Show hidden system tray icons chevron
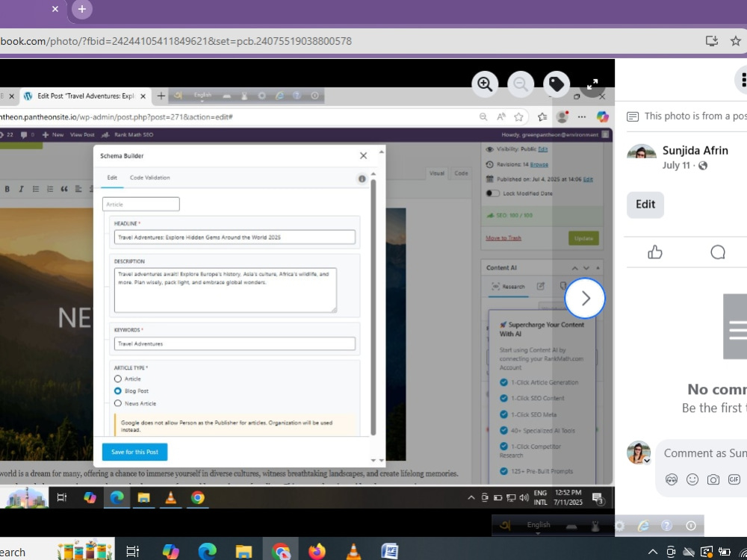Screen dimensions: 747x560 [x=653, y=553]
